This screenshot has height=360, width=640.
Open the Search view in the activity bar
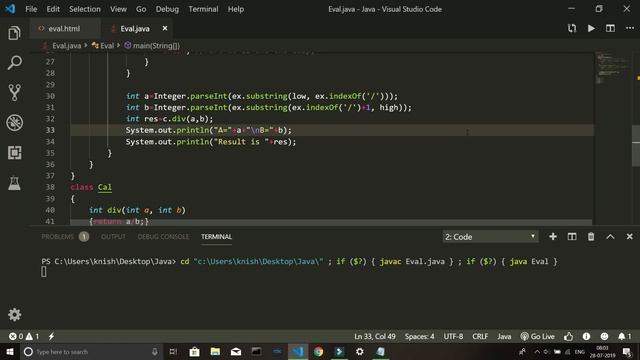[14, 63]
